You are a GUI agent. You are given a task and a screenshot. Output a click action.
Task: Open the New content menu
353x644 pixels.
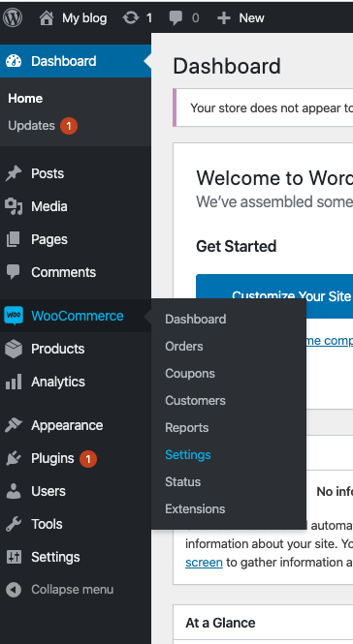pyautogui.click(x=251, y=18)
